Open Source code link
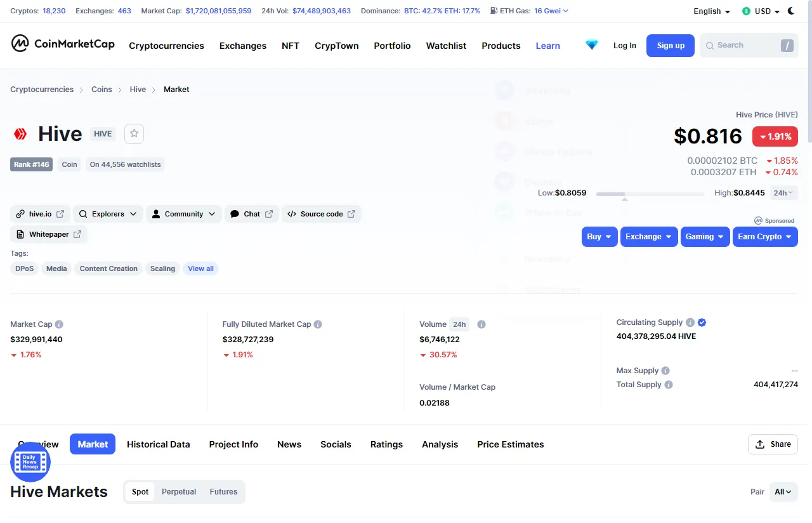 (x=322, y=214)
